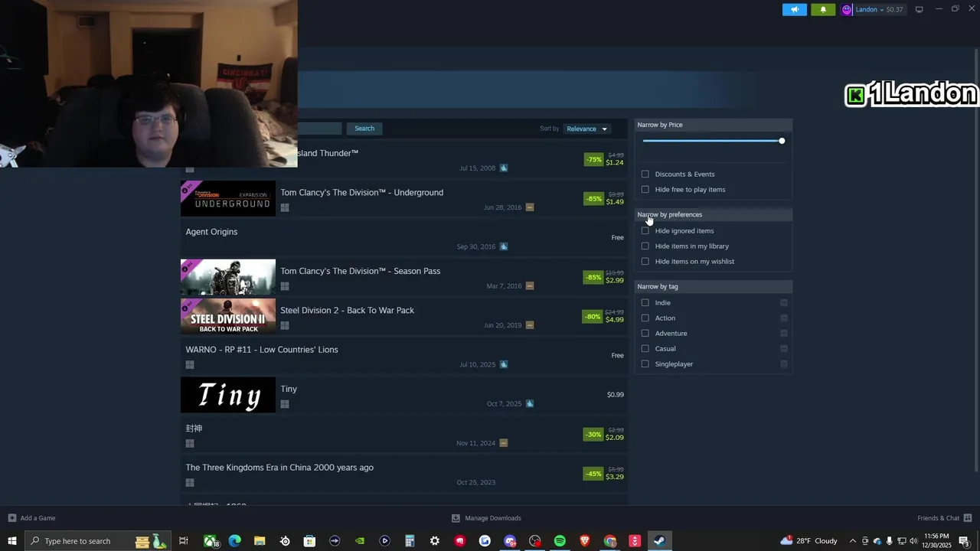Exclude the Indie tag icon

783,302
